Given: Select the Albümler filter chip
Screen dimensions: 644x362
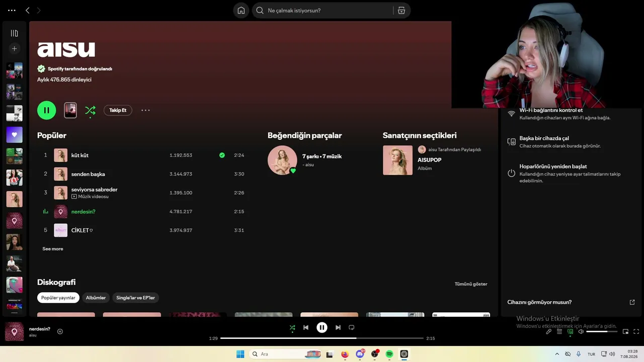Looking at the screenshot, I should pyautogui.click(x=96, y=298).
